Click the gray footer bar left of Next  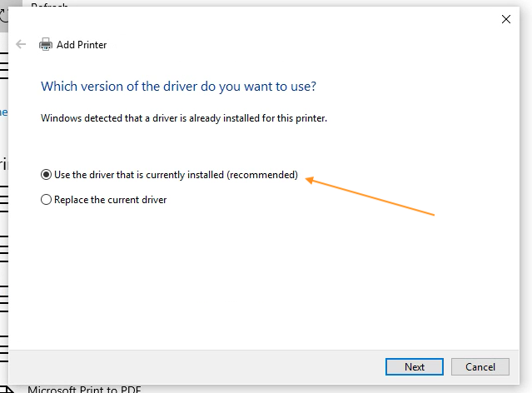[196, 367]
